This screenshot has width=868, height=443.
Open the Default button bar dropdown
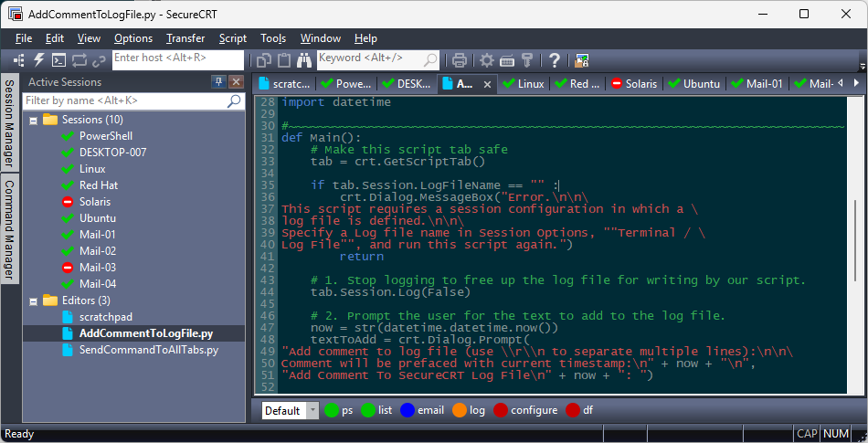click(312, 411)
